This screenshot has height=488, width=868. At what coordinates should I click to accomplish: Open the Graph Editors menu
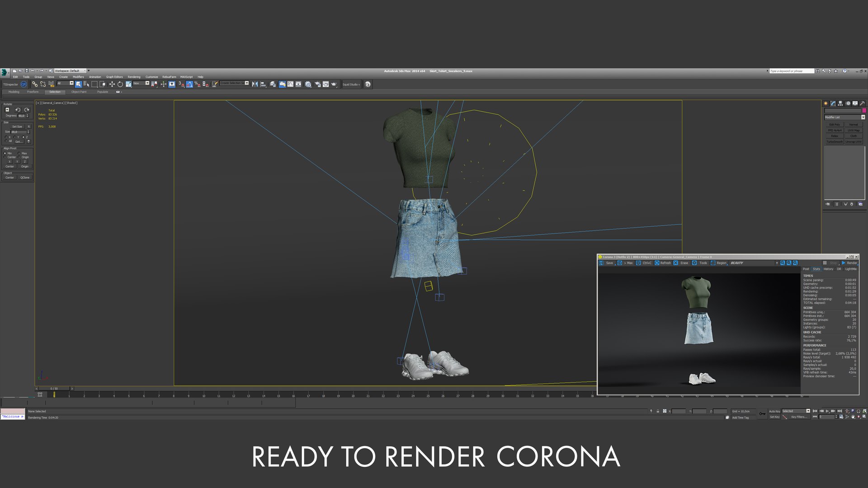(x=114, y=77)
